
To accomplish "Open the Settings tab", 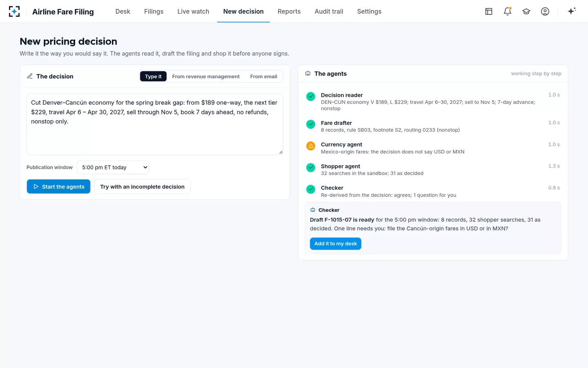I will pos(369,11).
